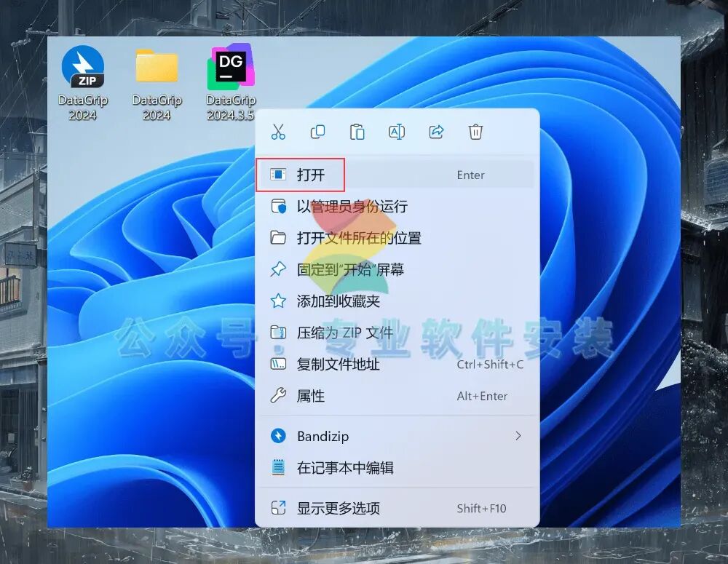Viewport: 728px width, 564px height.
Task: Select the DataGrip 2024.3.5 DG shortcut
Action: tap(231, 84)
